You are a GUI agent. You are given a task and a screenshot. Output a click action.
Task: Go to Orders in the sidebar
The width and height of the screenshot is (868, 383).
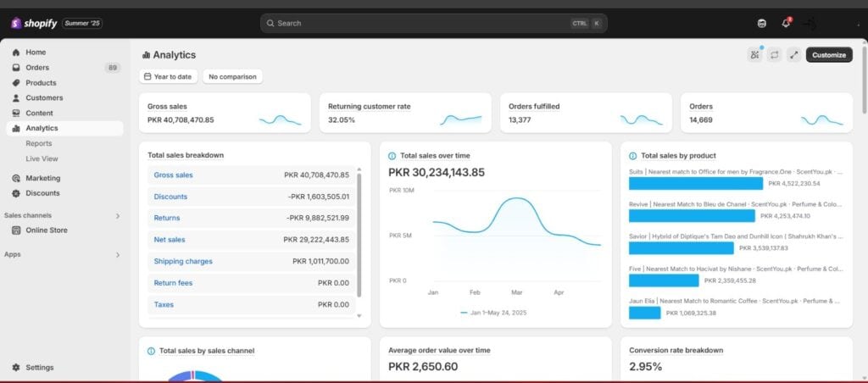tap(37, 68)
